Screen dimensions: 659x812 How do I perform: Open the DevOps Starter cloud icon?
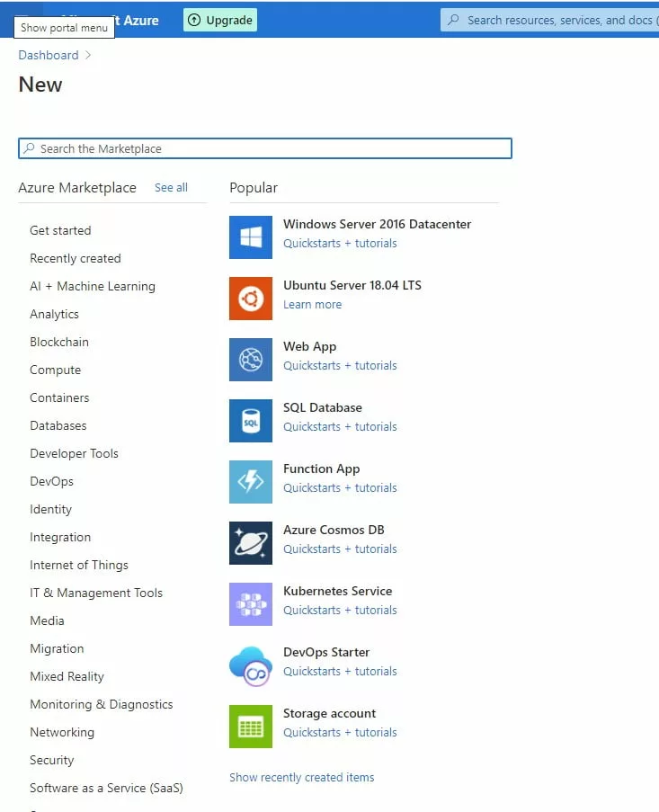tap(251, 665)
